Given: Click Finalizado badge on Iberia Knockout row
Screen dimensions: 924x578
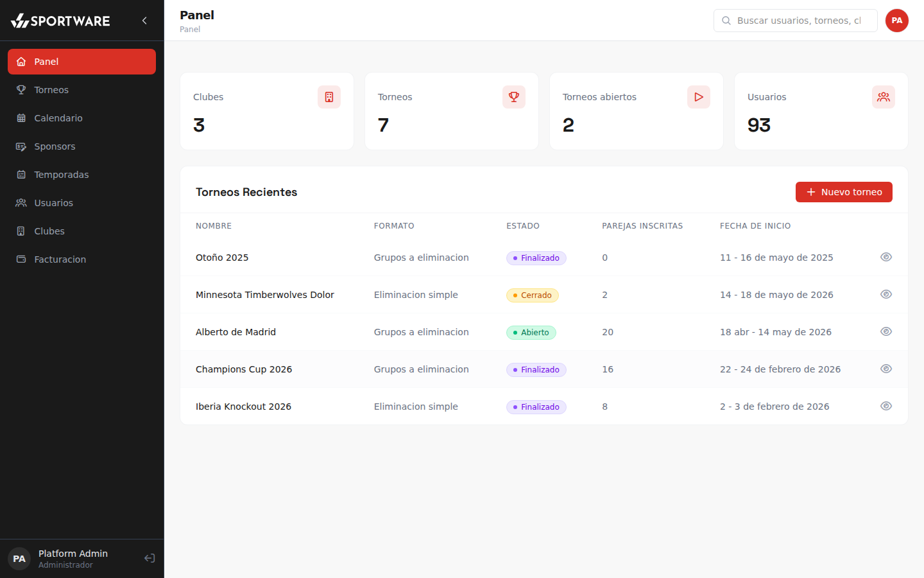Looking at the screenshot, I should click(536, 407).
